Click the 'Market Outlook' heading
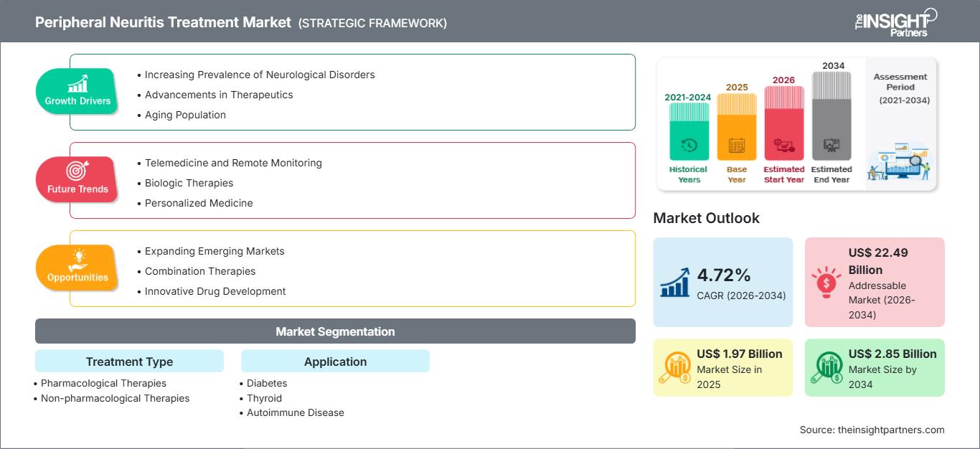 706,218
